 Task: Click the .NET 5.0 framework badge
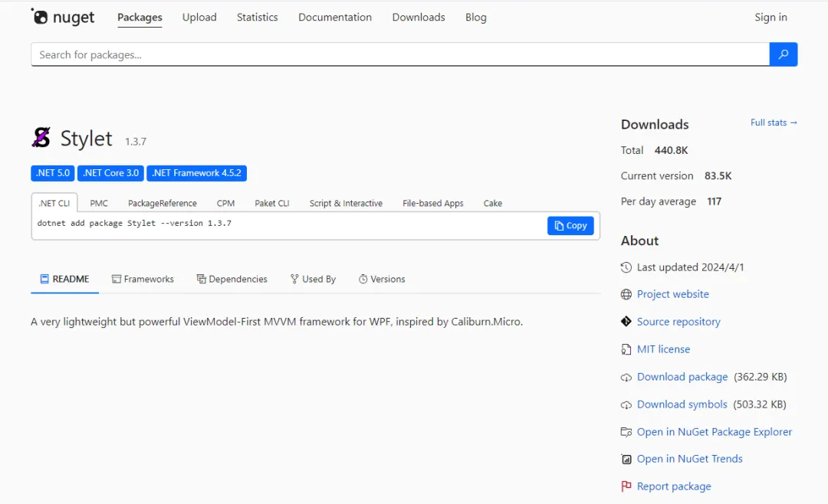[x=53, y=173]
